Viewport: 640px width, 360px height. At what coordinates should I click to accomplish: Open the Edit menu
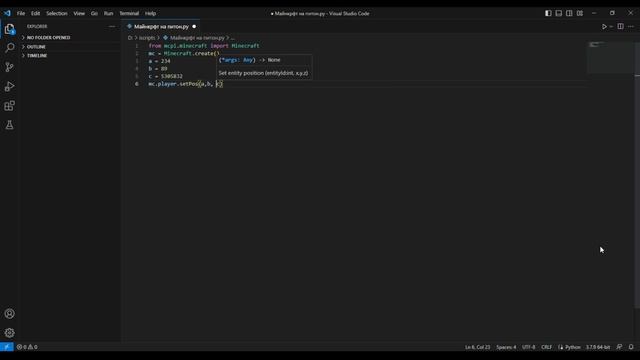coord(36,13)
